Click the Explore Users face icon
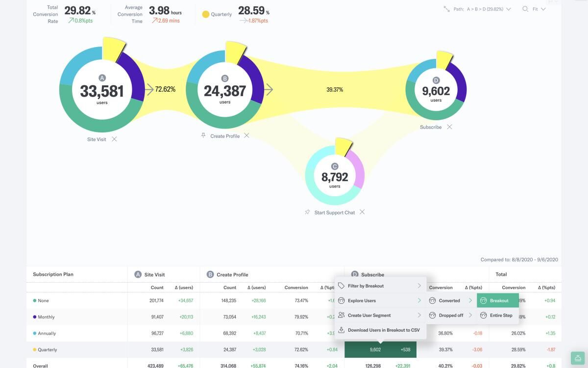The image size is (588, 368). (x=341, y=300)
